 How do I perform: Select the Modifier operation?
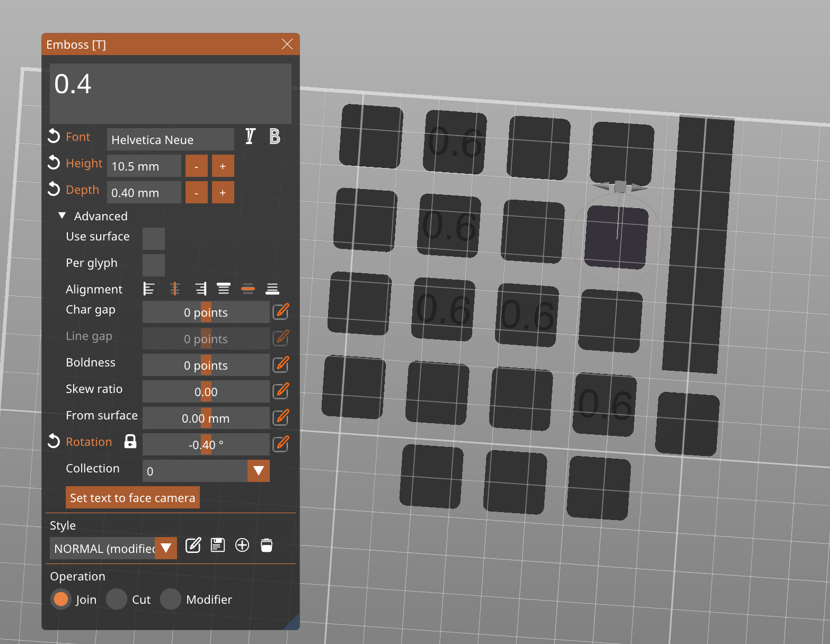[171, 599]
